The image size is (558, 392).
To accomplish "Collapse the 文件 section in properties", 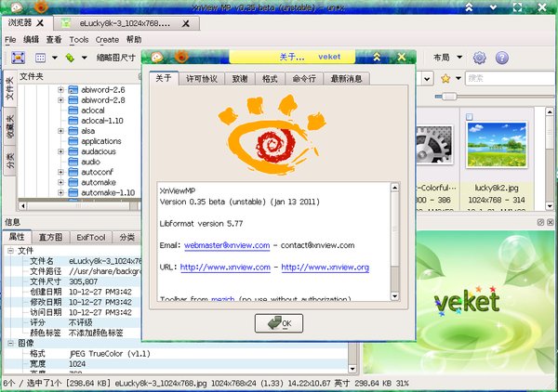I will [x=10, y=251].
